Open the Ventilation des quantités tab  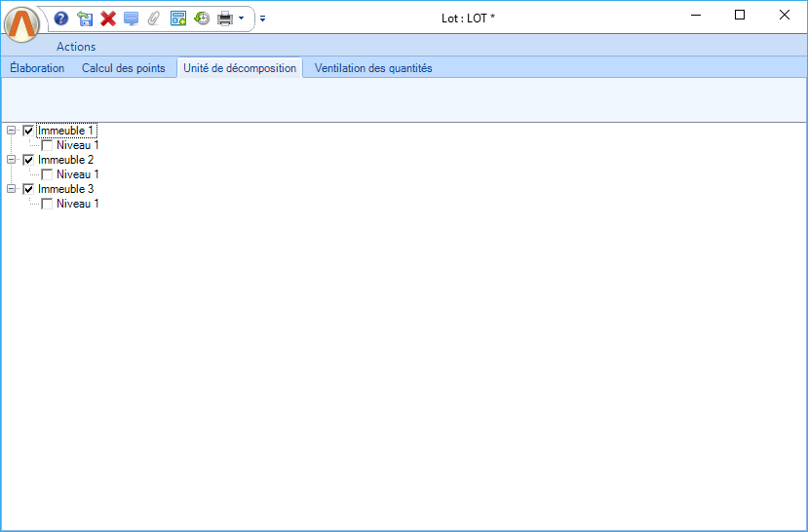pos(373,68)
